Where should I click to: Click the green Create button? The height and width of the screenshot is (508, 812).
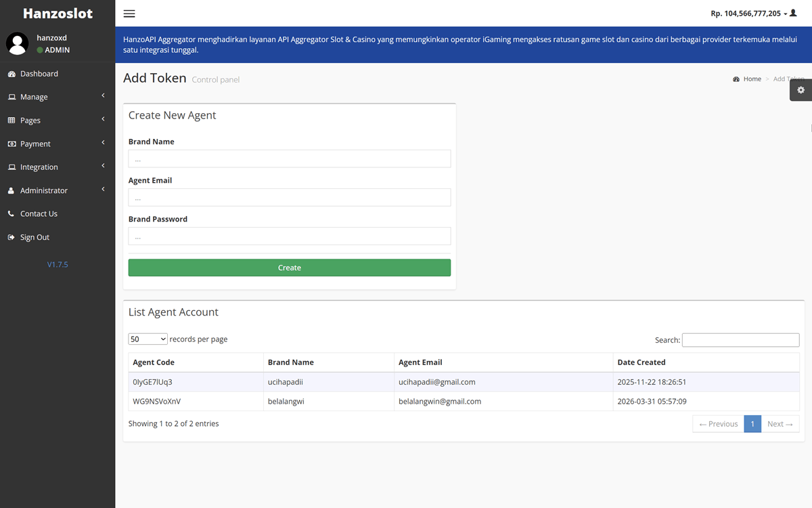click(x=290, y=268)
